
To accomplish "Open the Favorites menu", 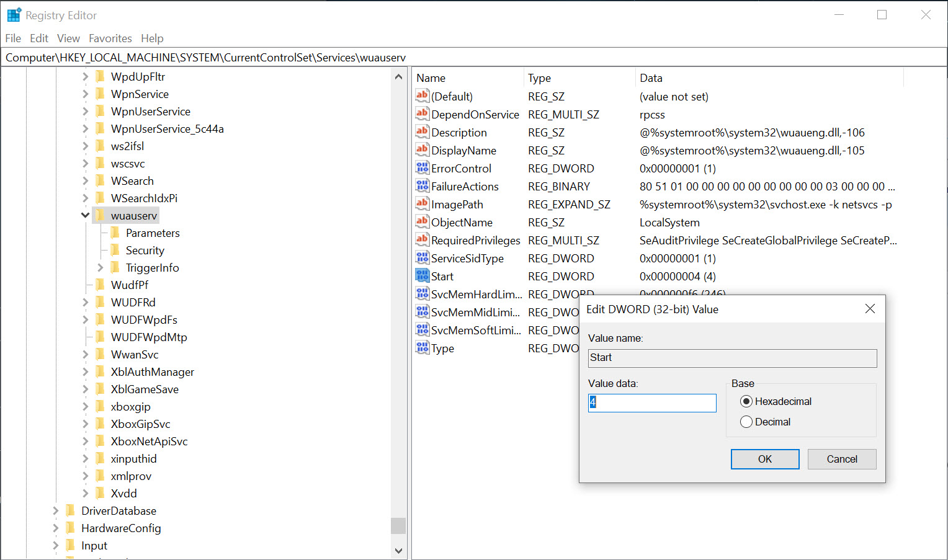I will pyautogui.click(x=110, y=38).
